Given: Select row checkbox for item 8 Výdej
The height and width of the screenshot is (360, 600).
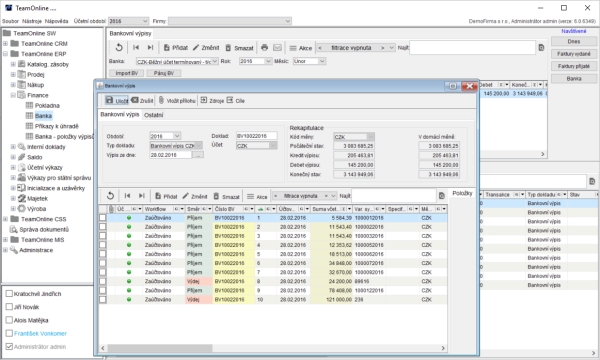Looking at the screenshot, I should click(103, 281).
